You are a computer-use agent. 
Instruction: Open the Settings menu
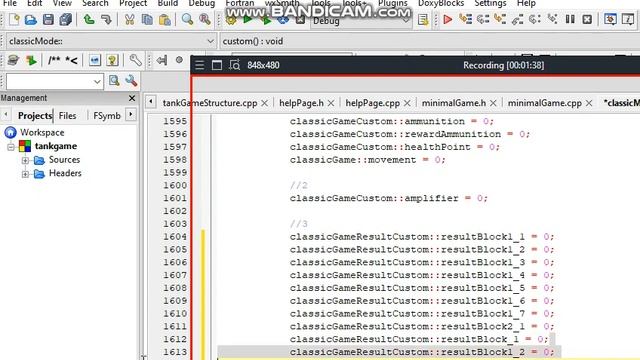pos(490,3)
